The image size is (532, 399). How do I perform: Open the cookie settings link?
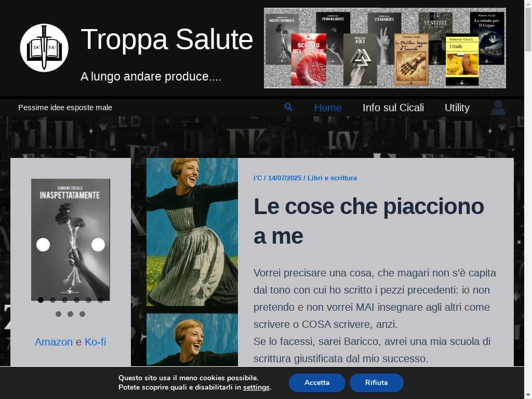256,387
